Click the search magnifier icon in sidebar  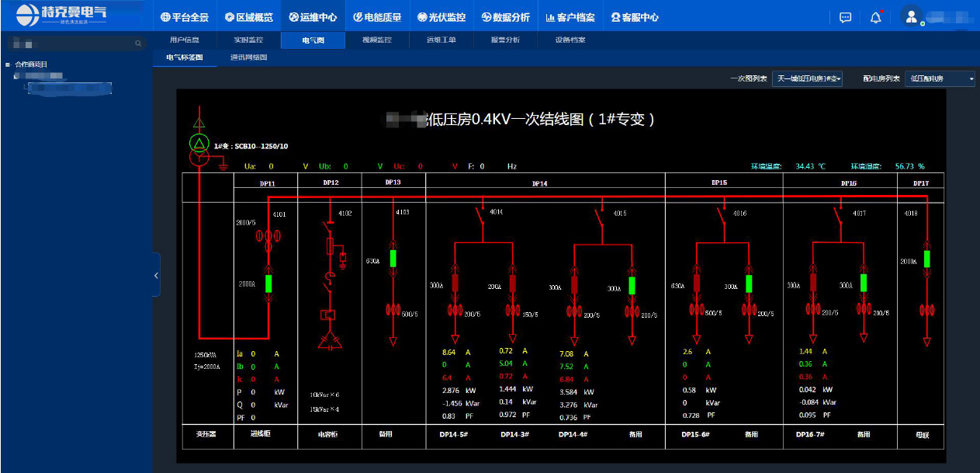pos(139,43)
